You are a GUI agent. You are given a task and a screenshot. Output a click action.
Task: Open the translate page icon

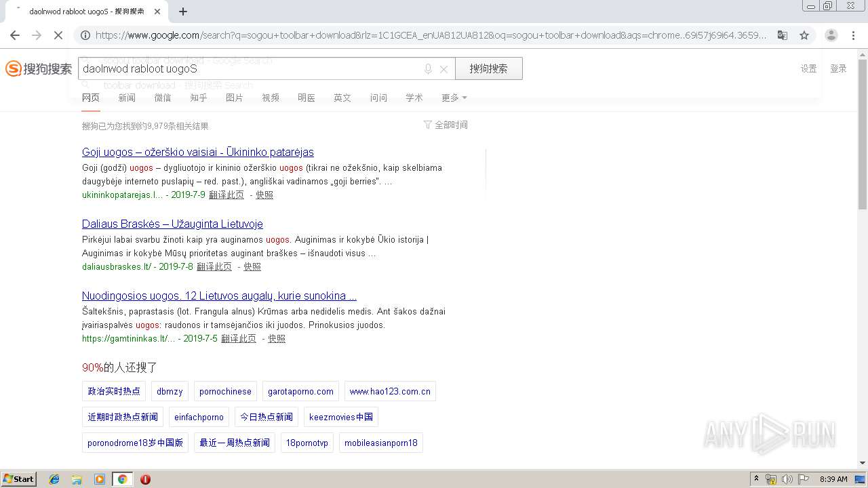point(783,35)
